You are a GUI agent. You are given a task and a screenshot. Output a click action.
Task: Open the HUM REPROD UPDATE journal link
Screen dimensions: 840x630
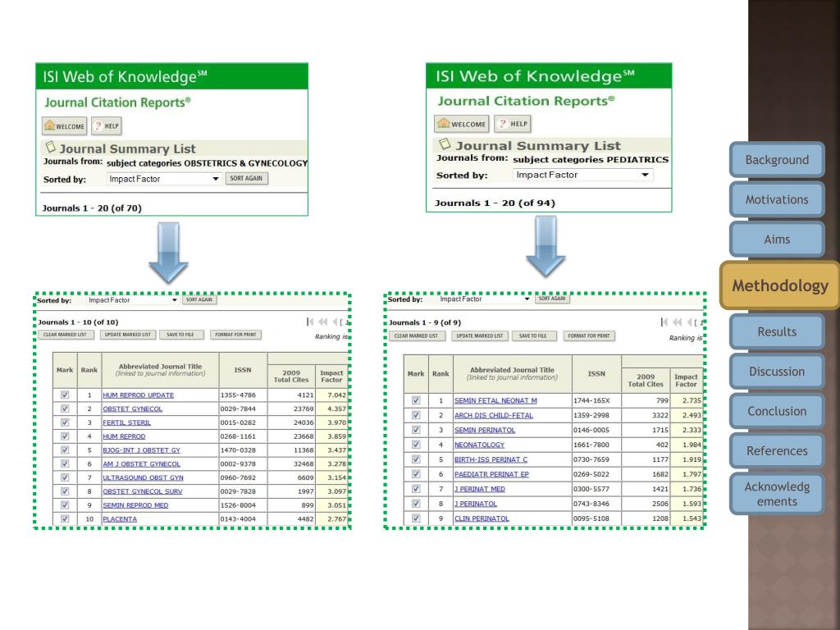[138, 395]
